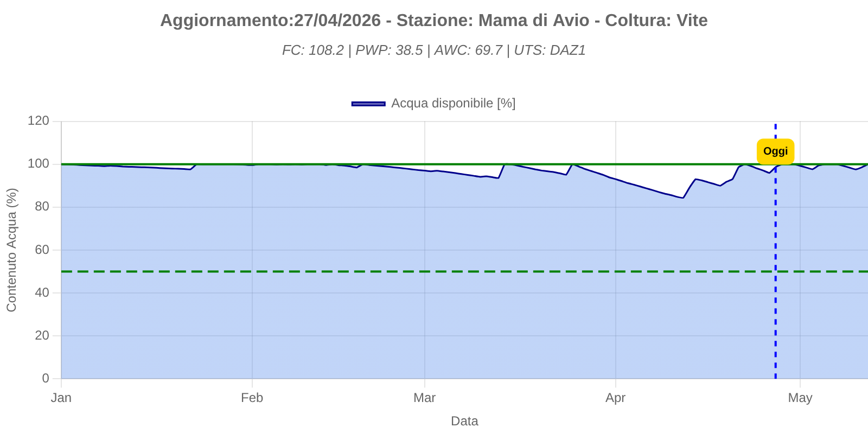The image size is (868, 434).
Task: Click the 'May' x-axis tick label
Action: pyautogui.click(x=800, y=398)
